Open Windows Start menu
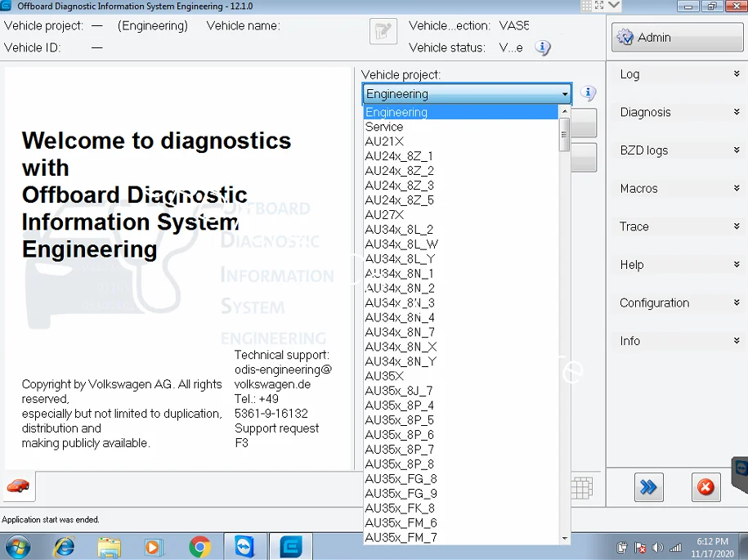Image resolution: width=748 pixels, height=560 pixels. pos(18,547)
